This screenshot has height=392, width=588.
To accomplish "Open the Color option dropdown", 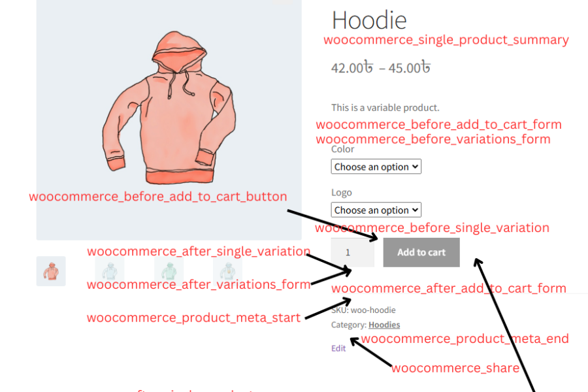I will click(376, 167).
